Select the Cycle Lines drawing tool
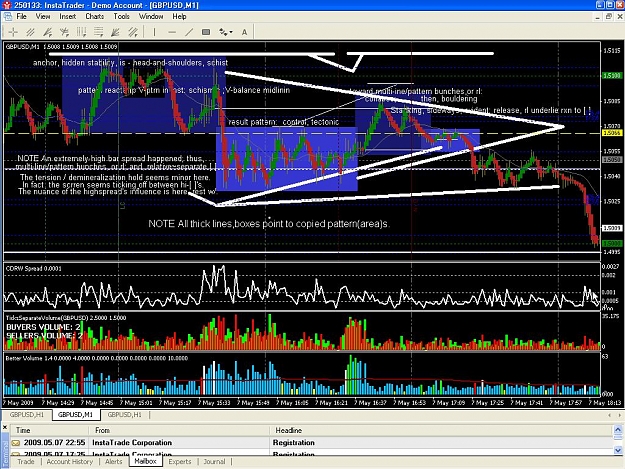Viewport: 625px width, 469px height. click(x=81, y=32)
